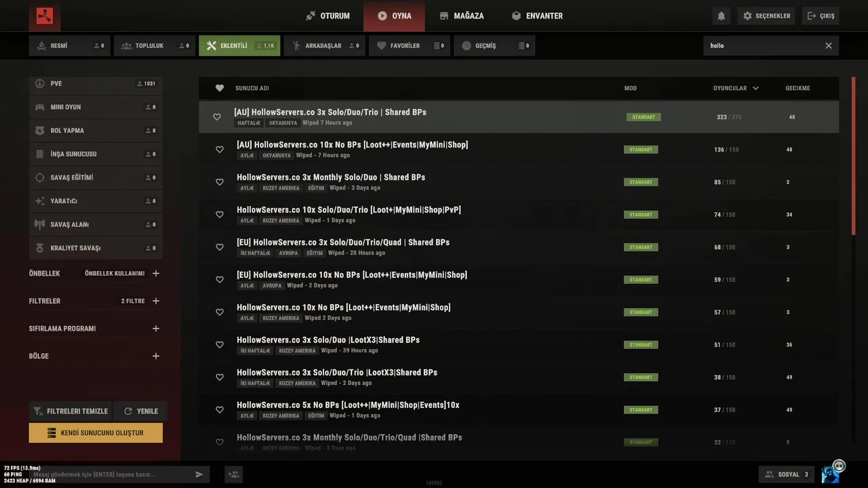This screenshot has height=488, width=868.
Task: Open the Envanter inventory tab
Action: pyautogui.click(x=537, y=16)
